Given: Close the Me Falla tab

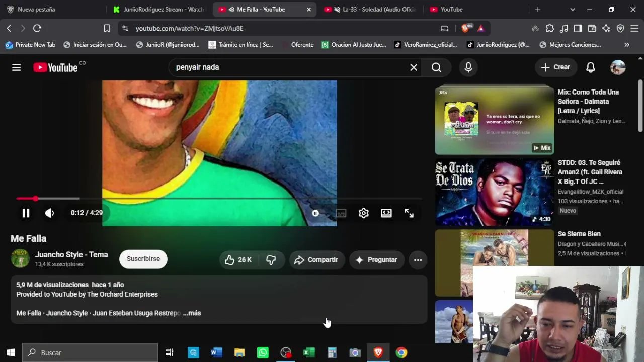Looking at the screenshot, I should [308, 10].
